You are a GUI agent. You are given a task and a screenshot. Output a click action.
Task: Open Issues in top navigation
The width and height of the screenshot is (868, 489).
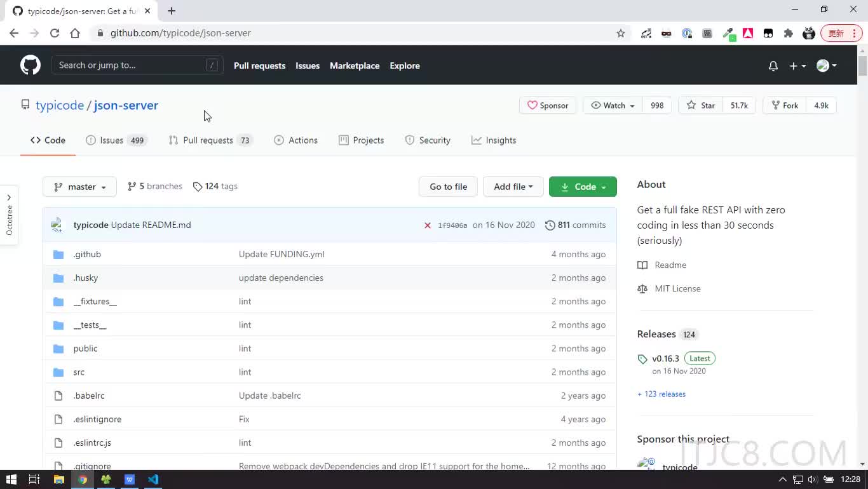(308, 65)
